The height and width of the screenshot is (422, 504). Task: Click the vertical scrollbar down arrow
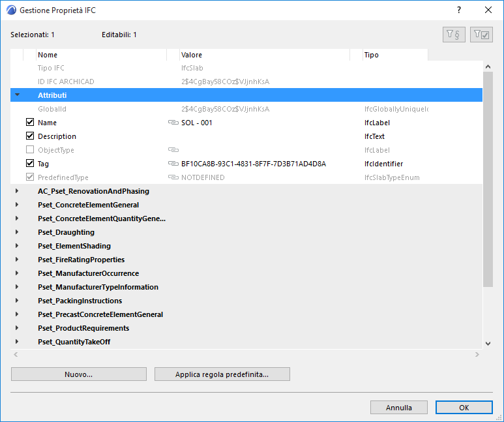tap(488, 344)
